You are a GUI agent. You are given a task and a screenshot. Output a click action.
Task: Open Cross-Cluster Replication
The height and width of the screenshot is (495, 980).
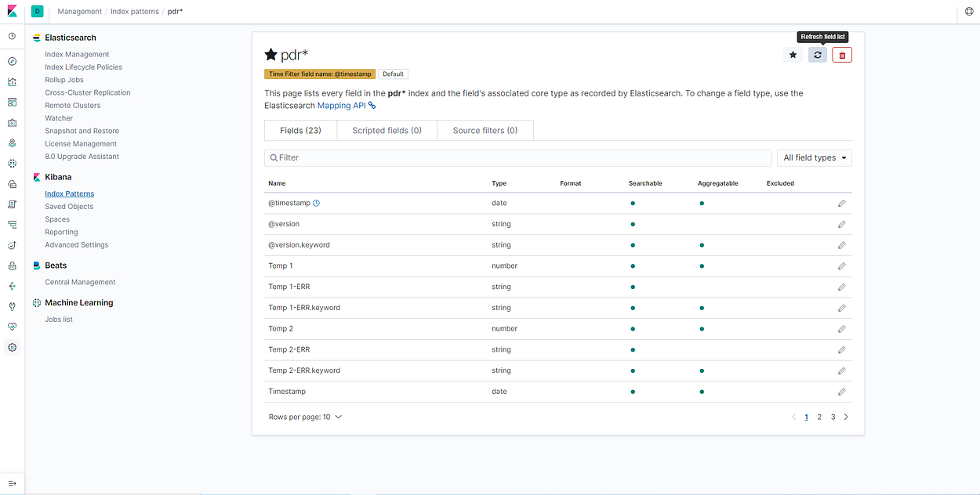pos(88,92)
